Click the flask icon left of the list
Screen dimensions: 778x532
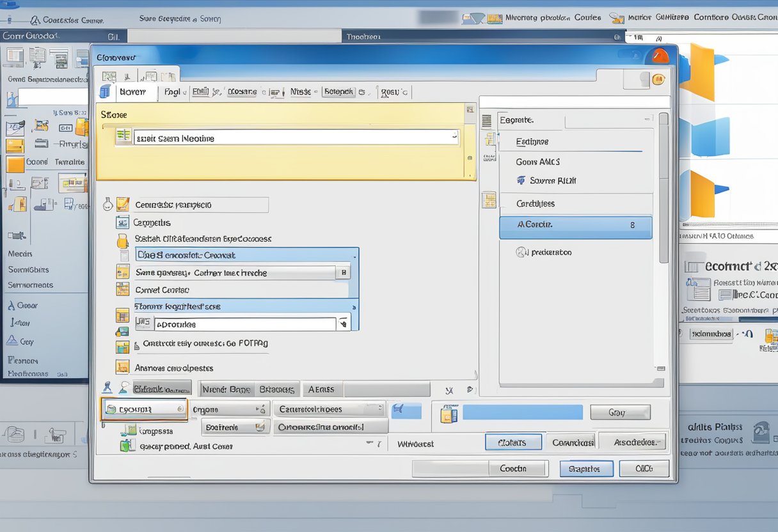[x=107, y=205]
